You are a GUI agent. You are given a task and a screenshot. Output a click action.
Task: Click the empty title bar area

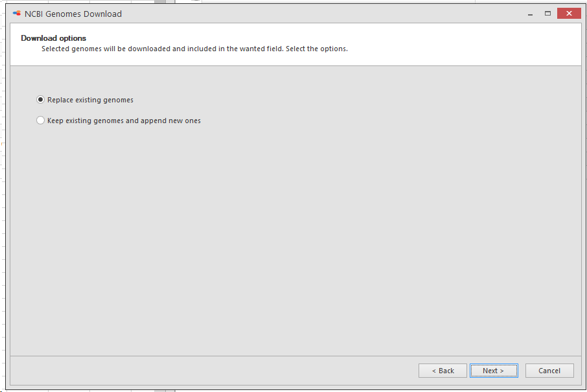[x=322, y=14]
